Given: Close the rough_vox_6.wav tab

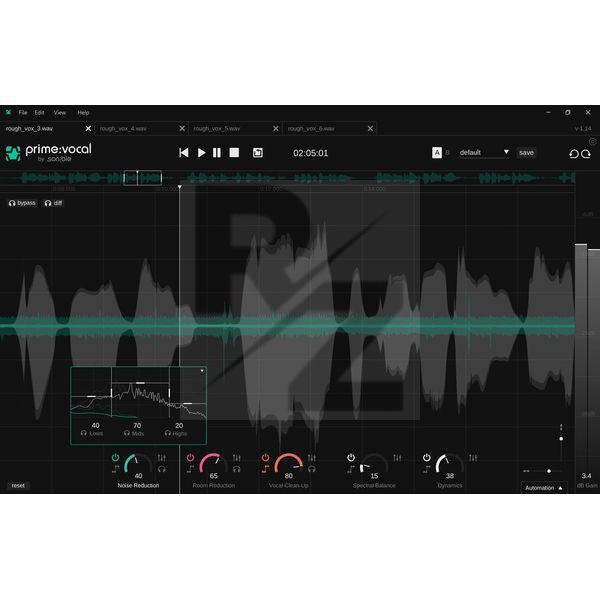Looking at the screenshot, I should [370, 129].
